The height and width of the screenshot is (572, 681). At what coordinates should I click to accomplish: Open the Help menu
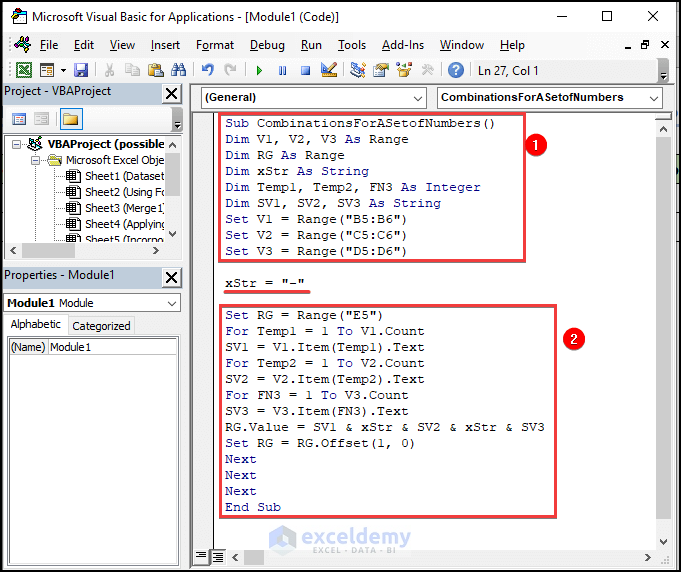512,45
